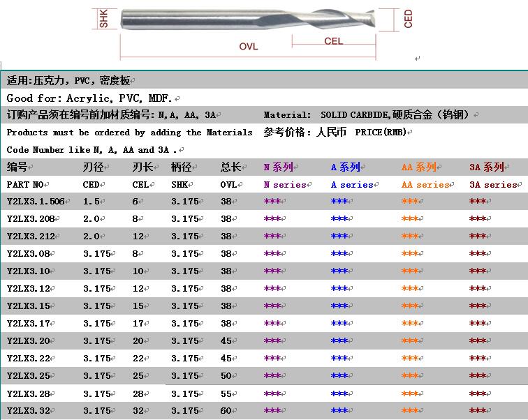Click the OVL dimension label on the diagram
This screenshot has width=528, height=420.
249,47
